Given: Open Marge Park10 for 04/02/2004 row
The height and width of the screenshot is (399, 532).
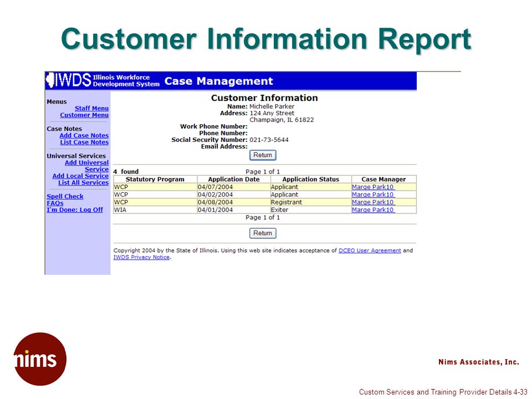Looking at the screenshot, I should pyautogui.click(x=373, y=195).
